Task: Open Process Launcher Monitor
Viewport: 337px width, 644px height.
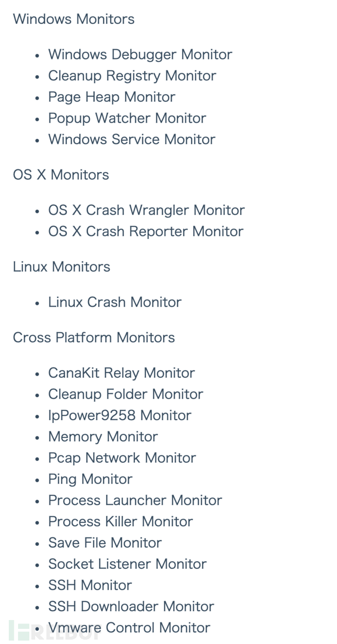Action: tap(135, 500)
